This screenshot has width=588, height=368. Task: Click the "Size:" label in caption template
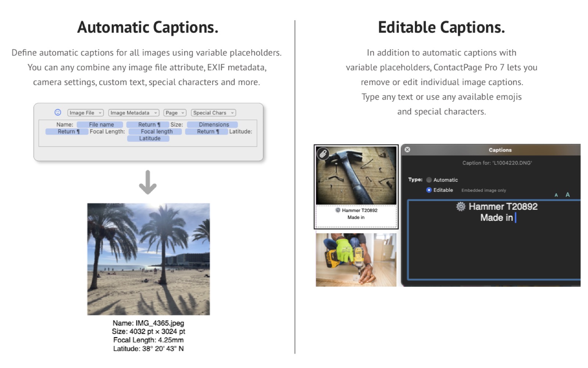coord(177,124)
